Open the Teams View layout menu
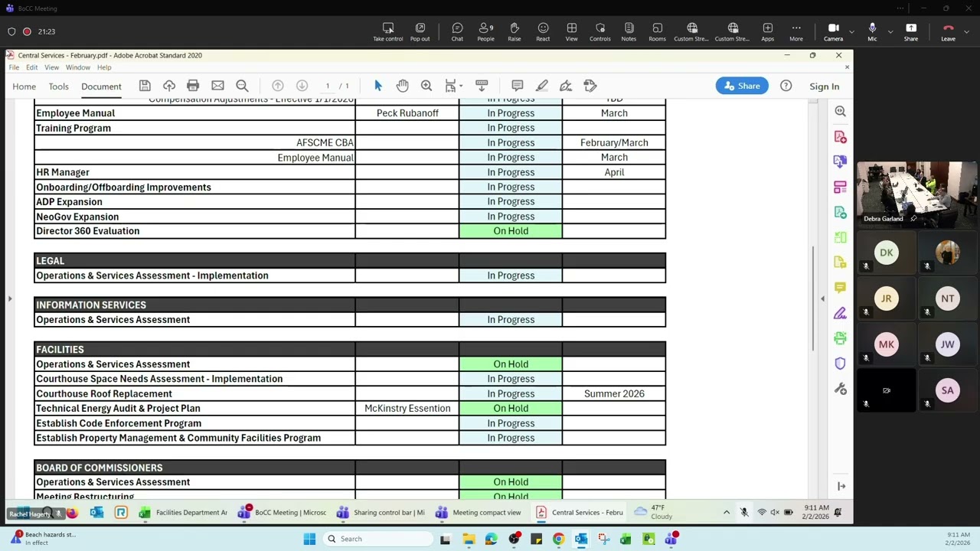The image size is (980, 551). 571,31
